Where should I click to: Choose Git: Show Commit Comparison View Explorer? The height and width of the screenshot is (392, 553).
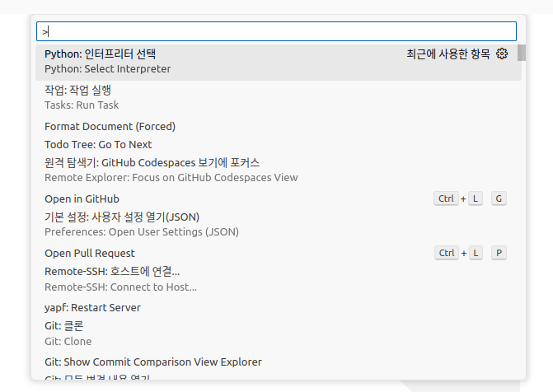(153, 362)
